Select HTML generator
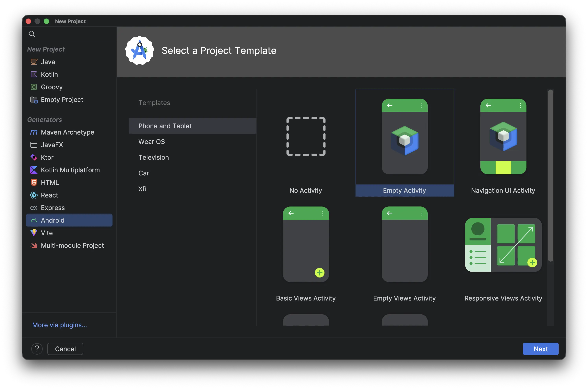This screenshot has height=389, width=588. [69, 183]
